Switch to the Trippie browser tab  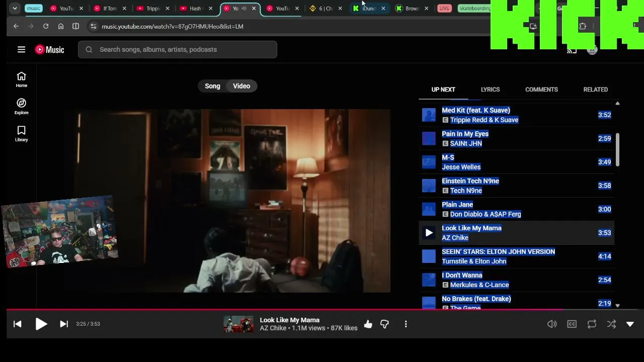[152, 9]
